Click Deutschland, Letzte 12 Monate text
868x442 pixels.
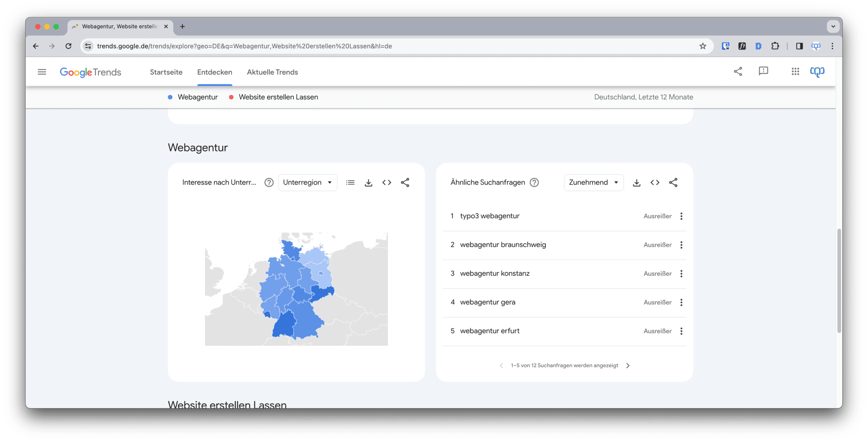[643, 97]
